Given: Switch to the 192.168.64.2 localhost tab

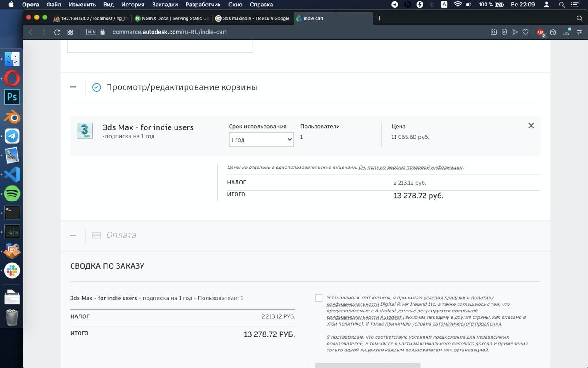Looking at the screenshot, I should (90, 18).
